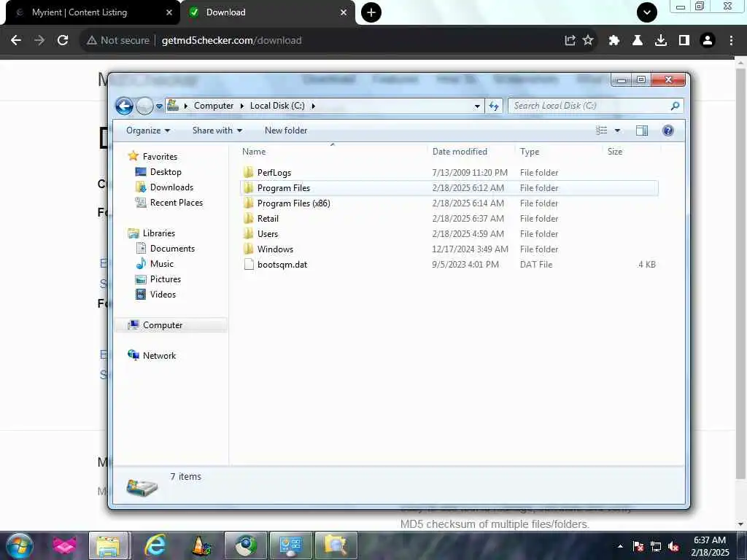Select the PerfLogs folder
This screenshot has height=560, width=747.
click(449, 172)
